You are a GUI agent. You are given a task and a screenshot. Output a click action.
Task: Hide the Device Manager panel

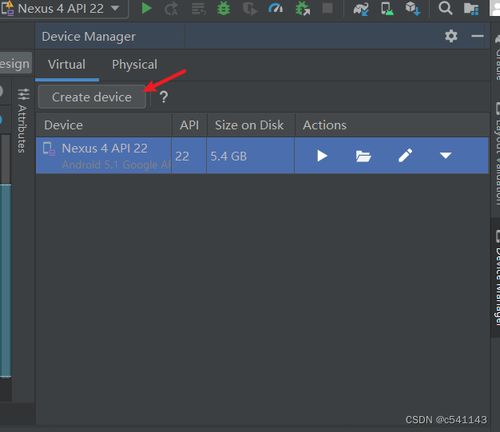(477, 36)
